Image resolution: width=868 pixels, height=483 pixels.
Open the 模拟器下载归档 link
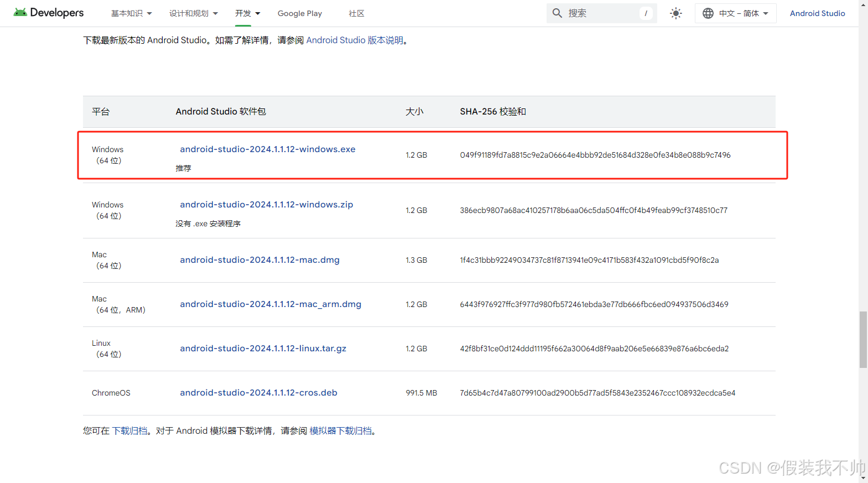pyautogui.click(x=341, y=430)
